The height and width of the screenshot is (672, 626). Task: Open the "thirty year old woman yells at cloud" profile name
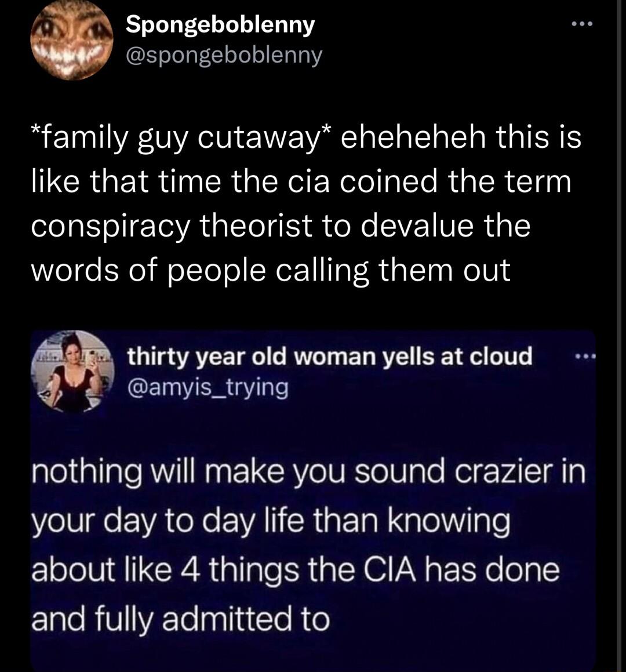329,356
